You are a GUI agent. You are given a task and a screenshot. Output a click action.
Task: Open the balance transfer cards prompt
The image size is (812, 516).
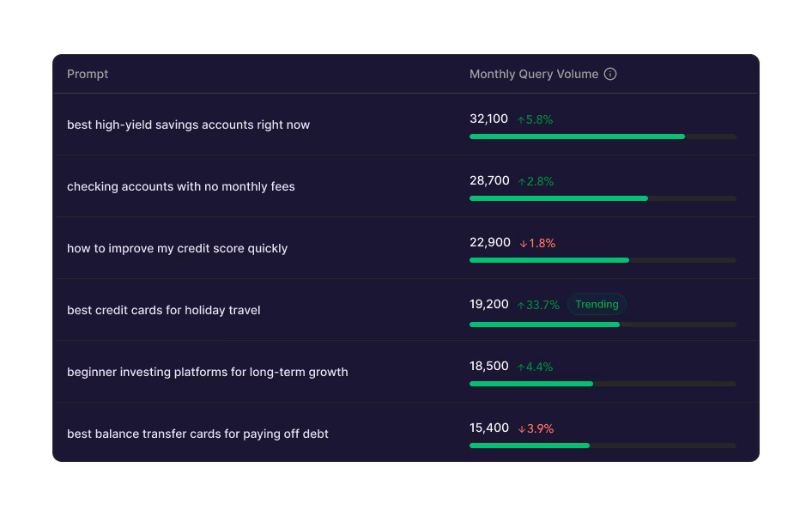197,434
